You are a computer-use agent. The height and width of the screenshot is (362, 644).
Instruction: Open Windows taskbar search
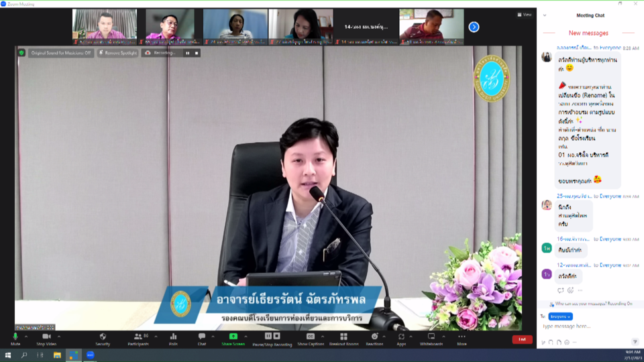tap(24, 355)
